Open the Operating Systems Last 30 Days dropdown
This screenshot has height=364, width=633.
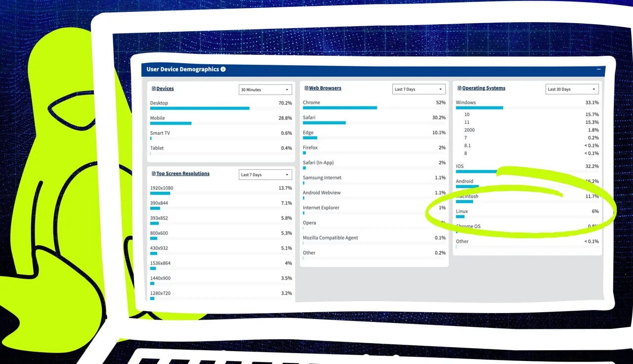click(572, 89)
